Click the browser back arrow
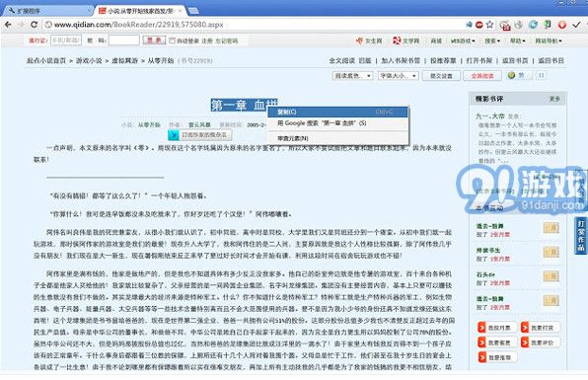The height and width of the screenshot is (380, 588). tap(8, 25)
